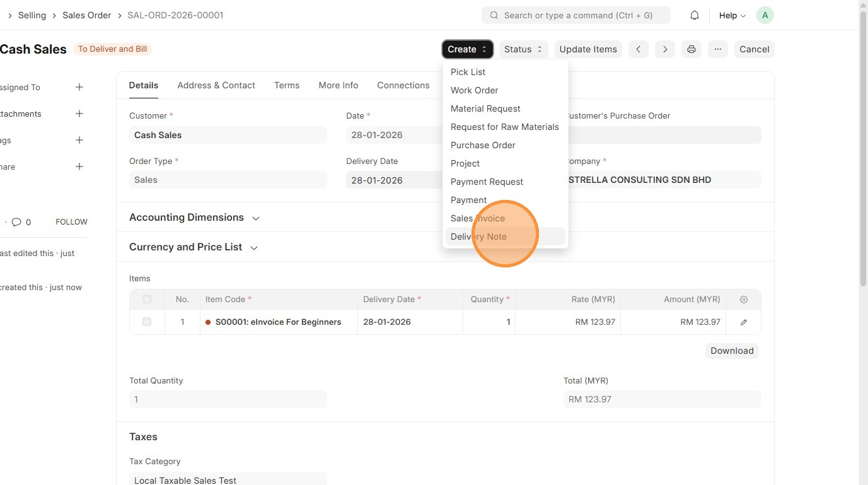Download the items table
Screen dimensions: 868x485
point(732,351)
